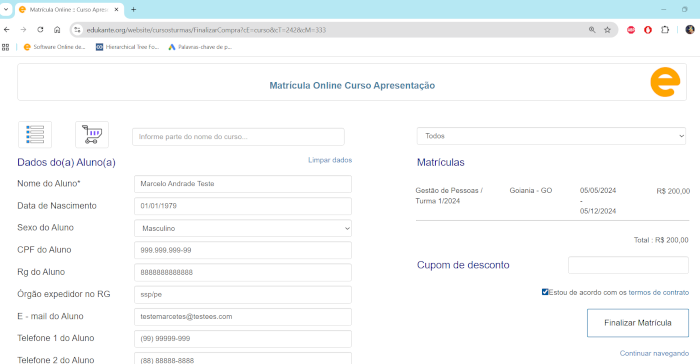This screenshot has width=700, height=364.
Task: Click the Matrículas heading
Action: point(441,162)
